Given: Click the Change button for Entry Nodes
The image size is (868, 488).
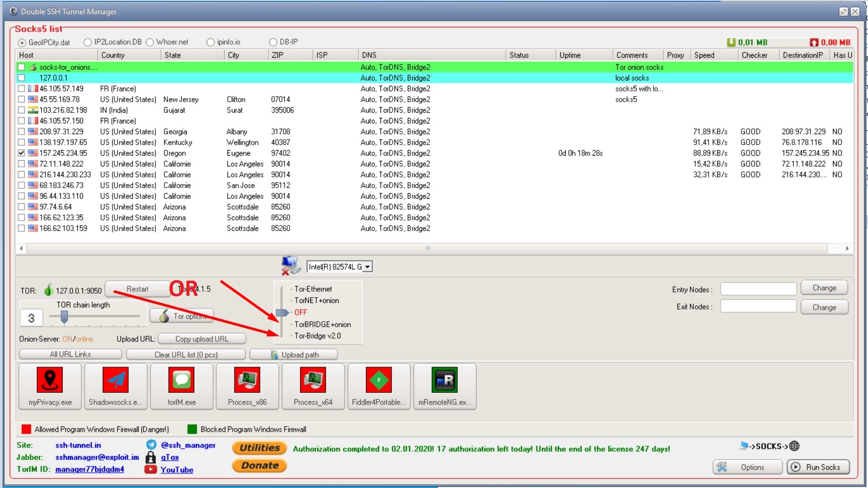Looking at the screenshot, I should [x=824, y=288].
